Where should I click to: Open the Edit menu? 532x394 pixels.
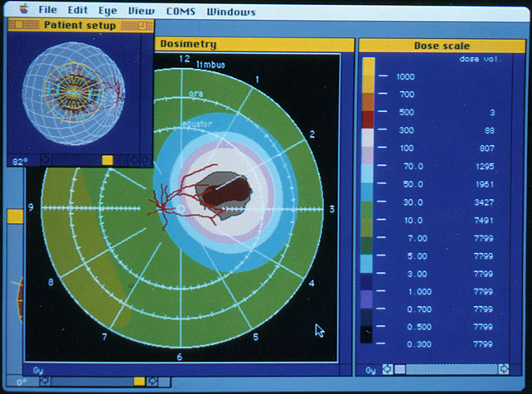78,12
